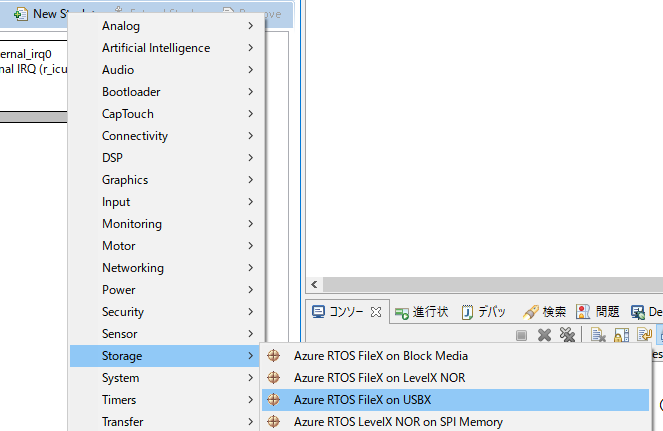Expand the Security submenu arrow
Screen dimensions: 663x431
[x=251, y=312]
